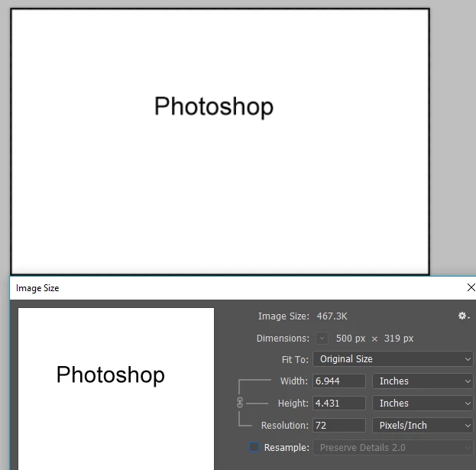The width and height of the screenshot is (476, 470).
Task: Open the Resolution Pixels/Inch dropdown
Action: point(423,426)
